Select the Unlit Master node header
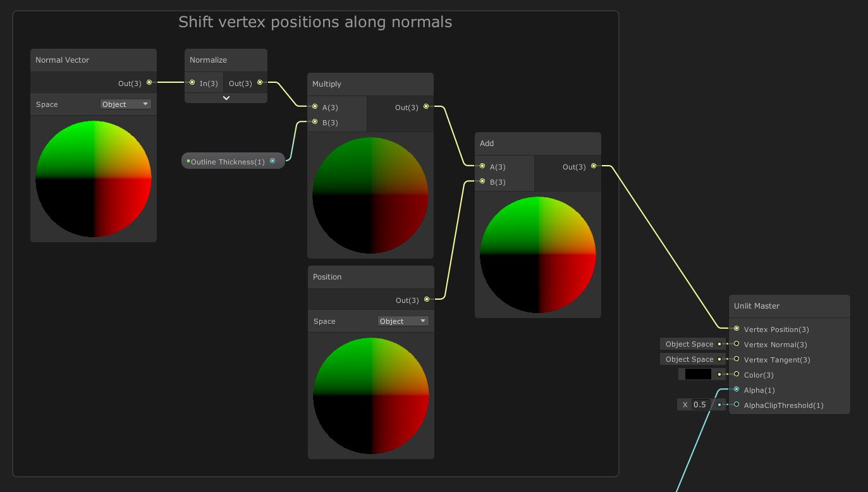This screenshot has width=868, height=492. click(789, 306)
